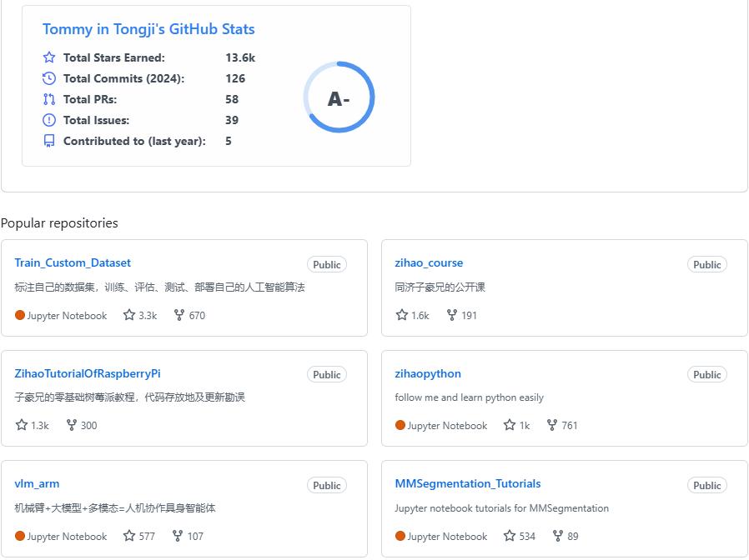The image size is (749, 560).
Task: Click the GitHub Stats card title
Action: coord(148,29)
